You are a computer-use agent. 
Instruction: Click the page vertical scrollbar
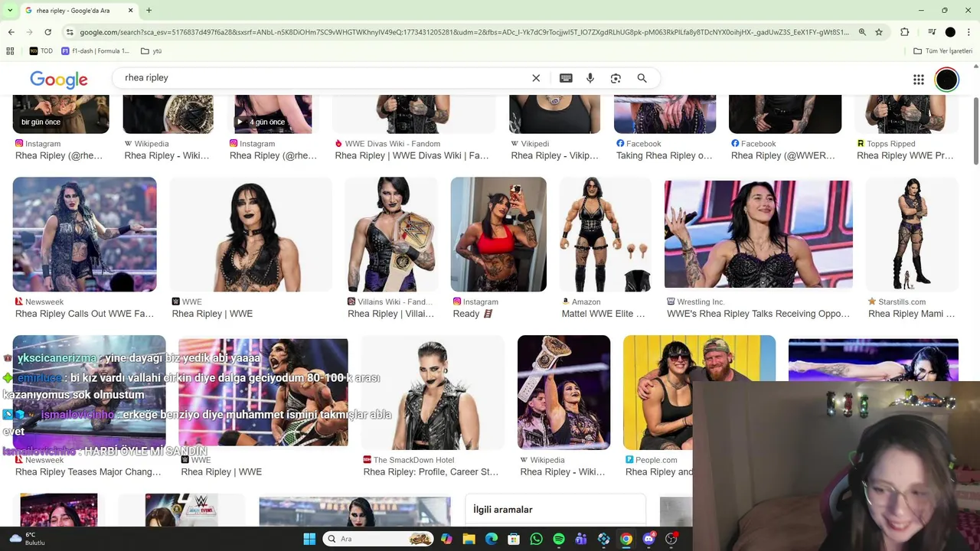click(x=975, y=131)
